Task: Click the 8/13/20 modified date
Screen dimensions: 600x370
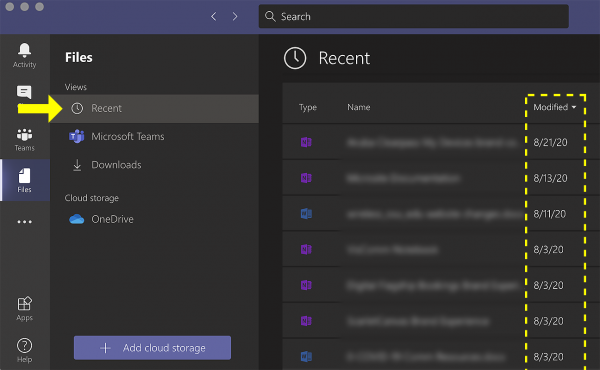Action: pos(550,178)
